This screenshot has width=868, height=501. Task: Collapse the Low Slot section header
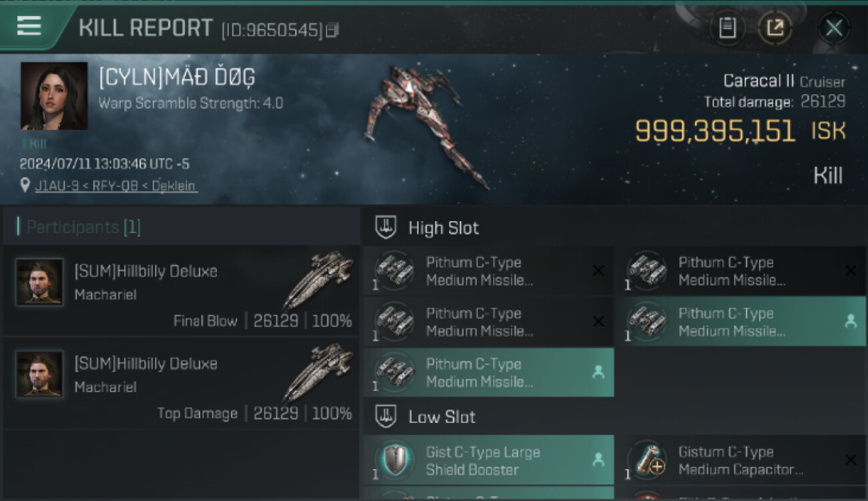(x=614, y=417)
